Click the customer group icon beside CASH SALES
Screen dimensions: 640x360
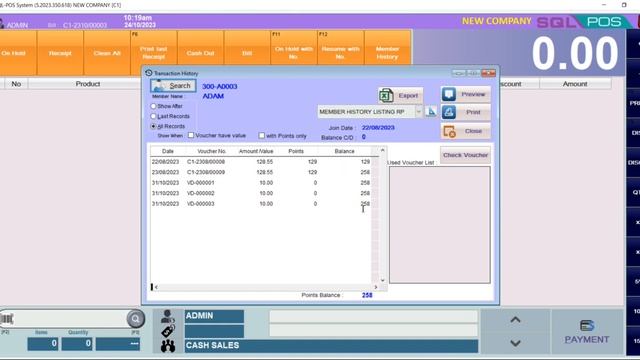[x=168, y=346]
